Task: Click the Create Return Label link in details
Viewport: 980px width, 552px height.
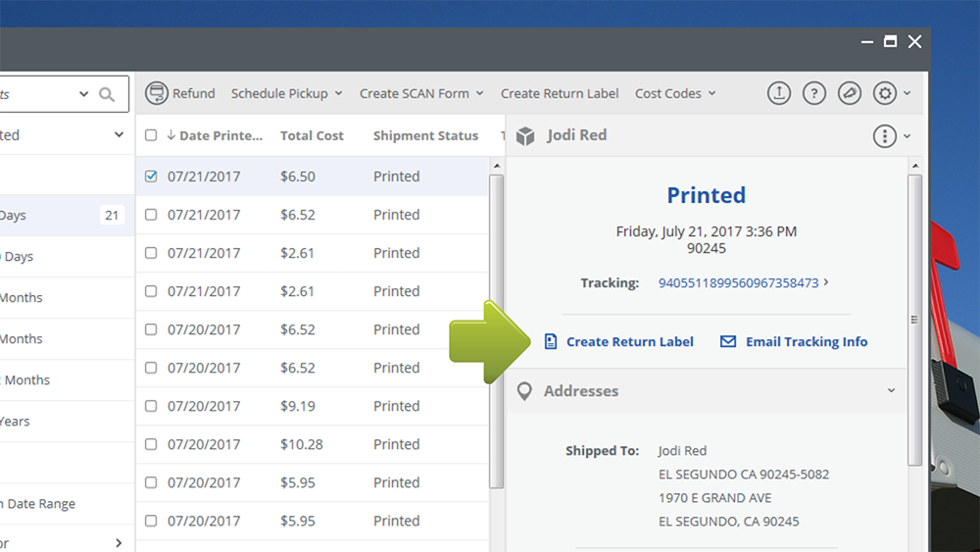Action: click(x=629, y=341)
